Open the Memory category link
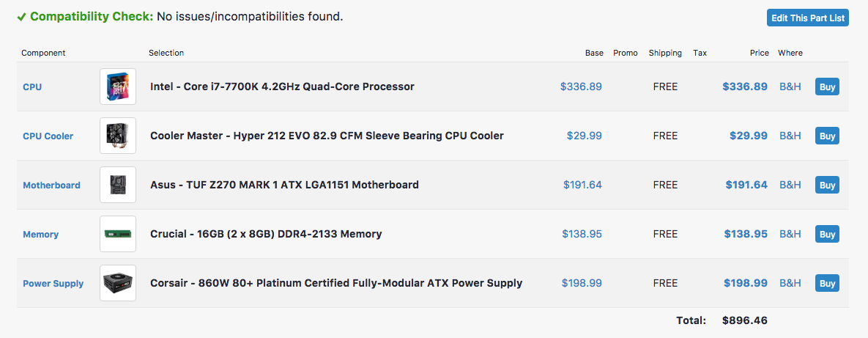868x338 pixels. 40,234
